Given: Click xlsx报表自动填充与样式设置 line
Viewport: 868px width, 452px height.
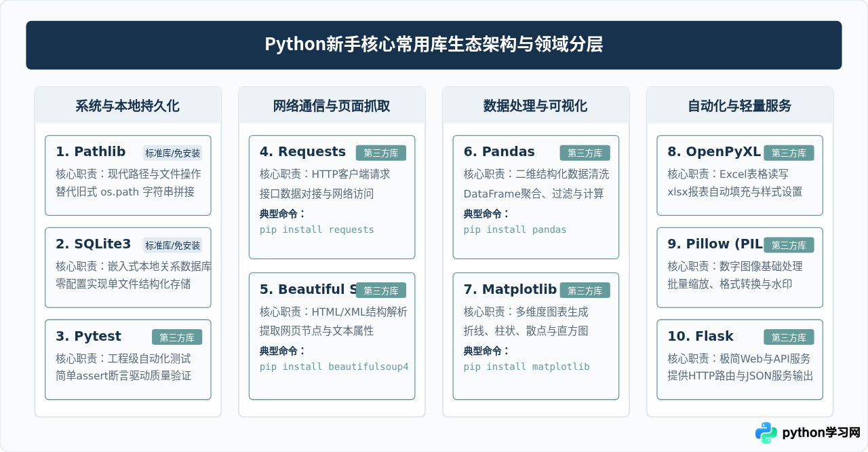Looking at the screenshot, I should tap(735, 191).
